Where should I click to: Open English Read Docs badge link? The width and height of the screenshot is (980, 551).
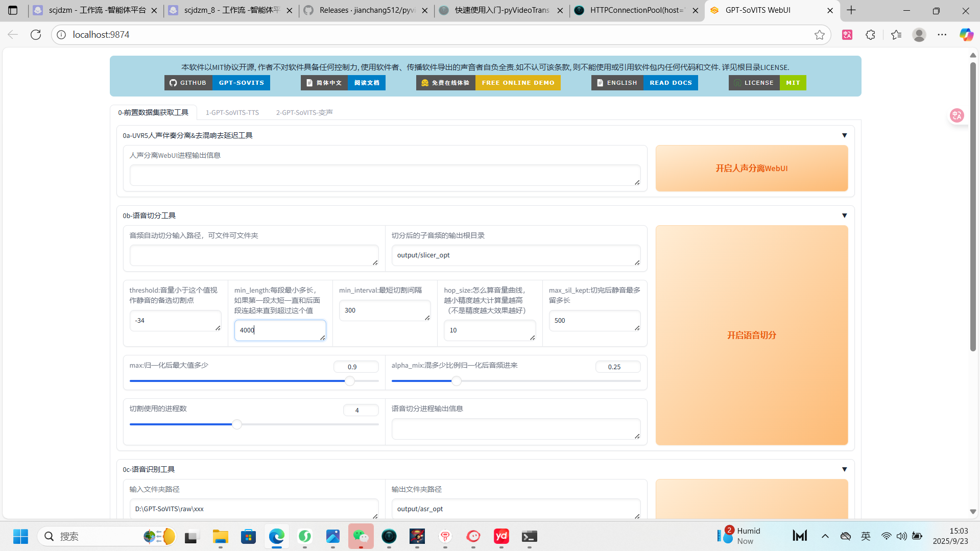pyautogui.click(x=644, y=83)
